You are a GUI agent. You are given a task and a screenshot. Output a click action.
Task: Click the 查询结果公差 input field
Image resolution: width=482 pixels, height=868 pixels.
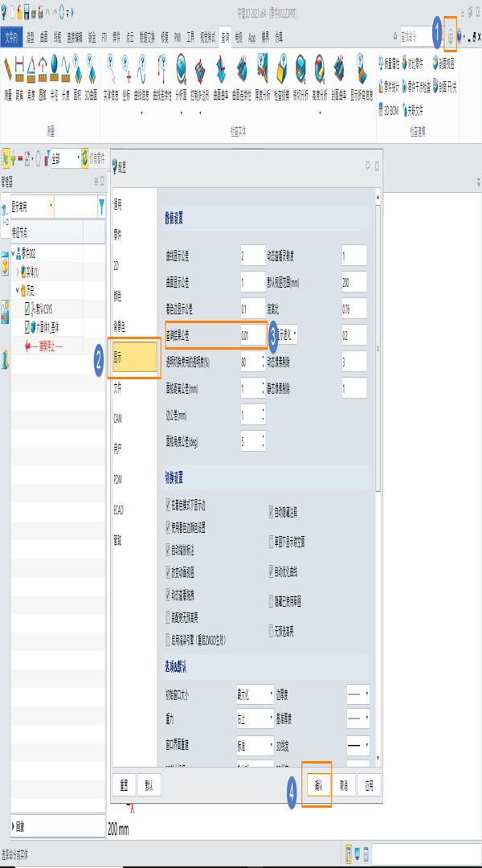pyautogui.click(x=253, y=334)
